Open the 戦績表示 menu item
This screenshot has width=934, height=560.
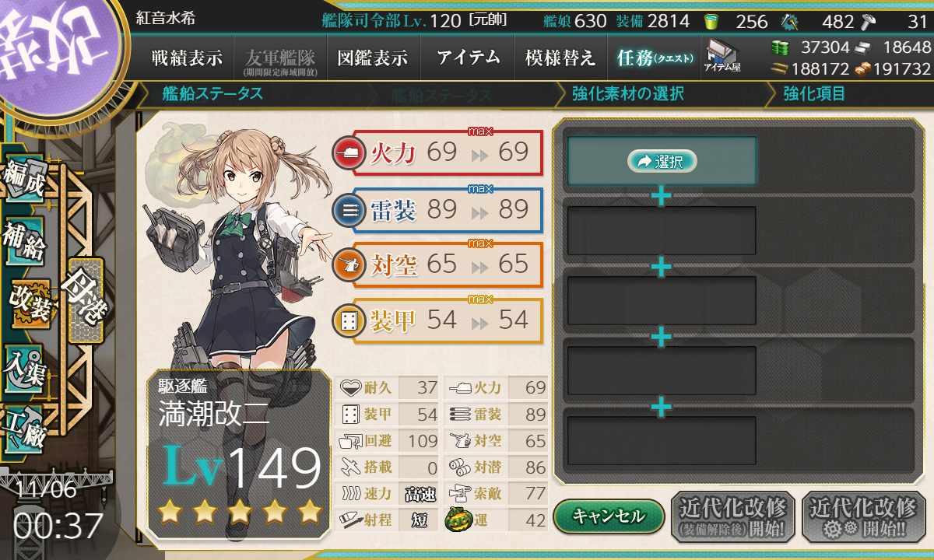point(187,58)
